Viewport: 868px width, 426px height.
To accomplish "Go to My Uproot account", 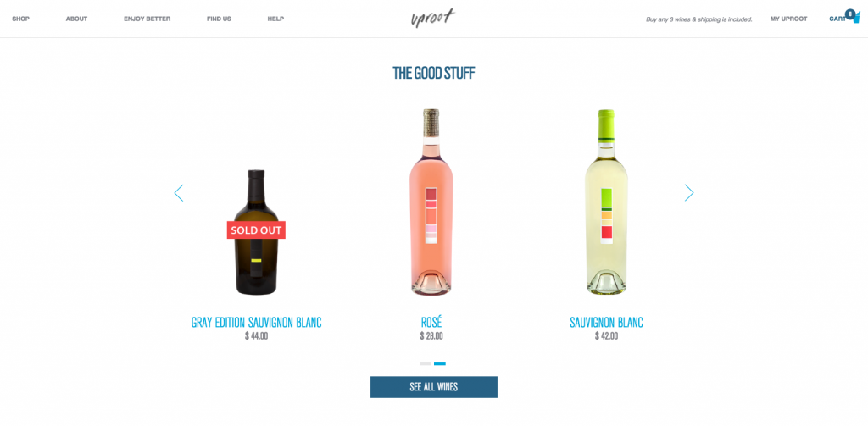I will tap(789, 19).
